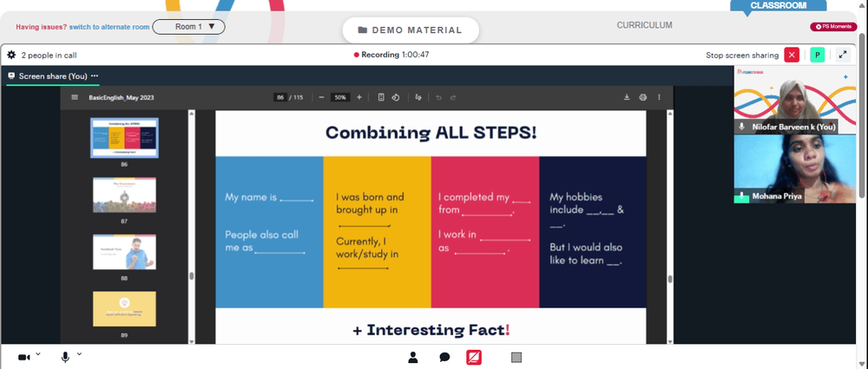Select the Screen share (You) tab
The height and width of the screenshot is (369, 868).
tap(53, 76)
